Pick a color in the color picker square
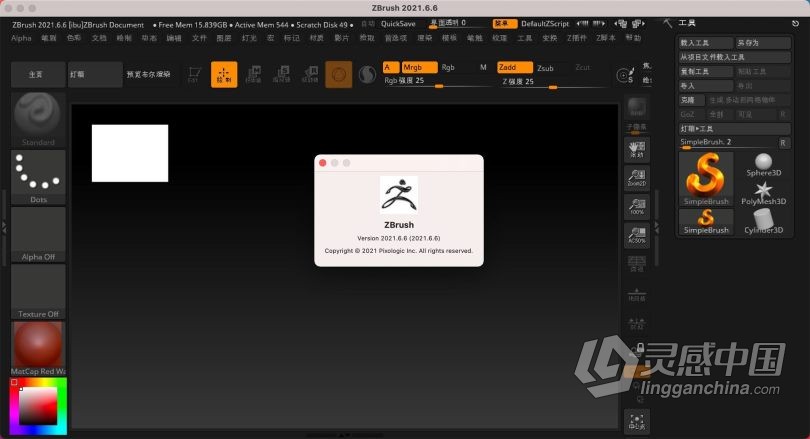Image resolution: width=810 pixels, height=439 pixels. 38,406
